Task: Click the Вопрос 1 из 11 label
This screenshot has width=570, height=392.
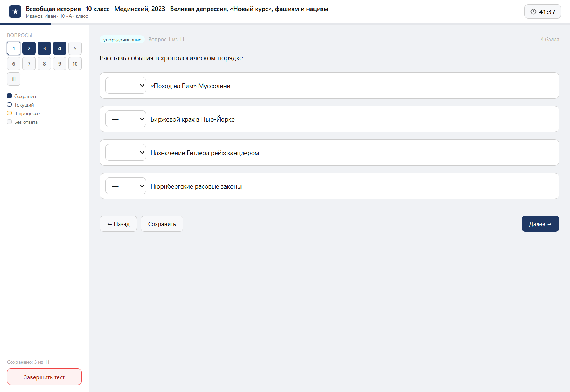Action: pyautogui.click(x=166, y=40)
